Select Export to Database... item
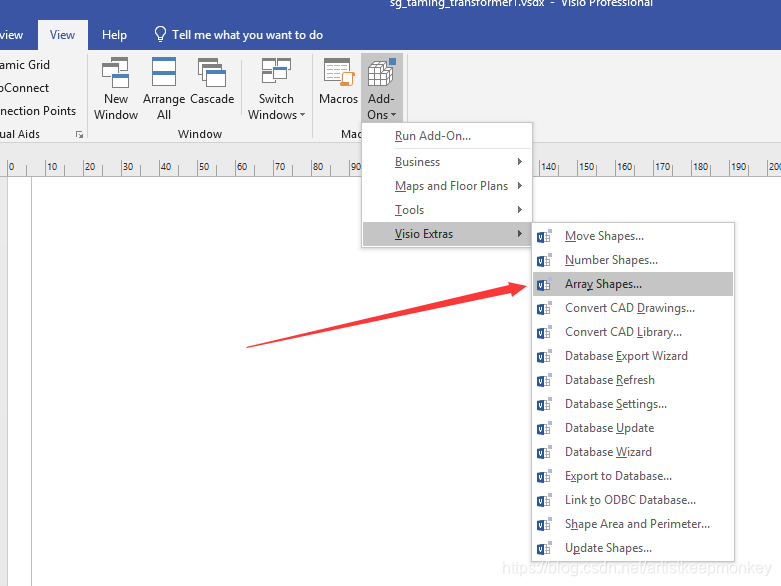Image resolution: width=781 pixels, height=586 pixels. tap(633, 476)
